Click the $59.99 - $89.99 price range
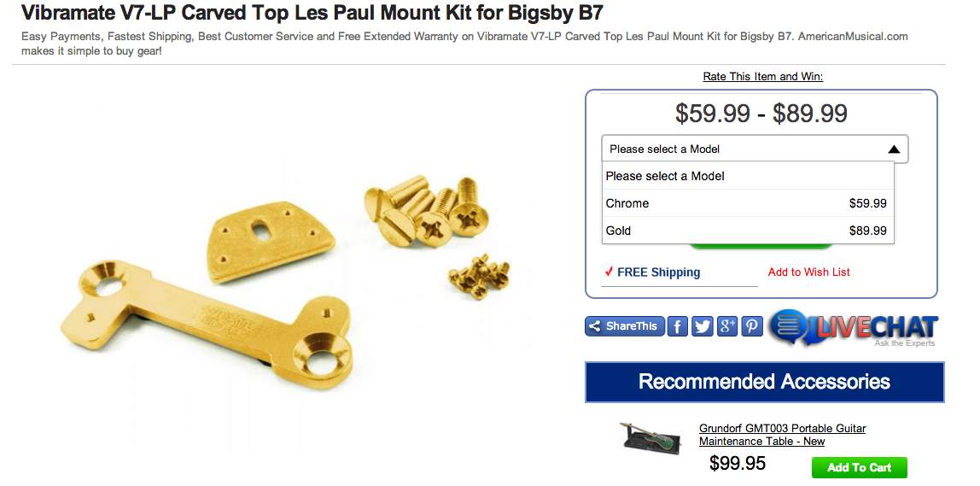Screen dimensions: 980x486 pyautogui.click(x=761, y=113)
